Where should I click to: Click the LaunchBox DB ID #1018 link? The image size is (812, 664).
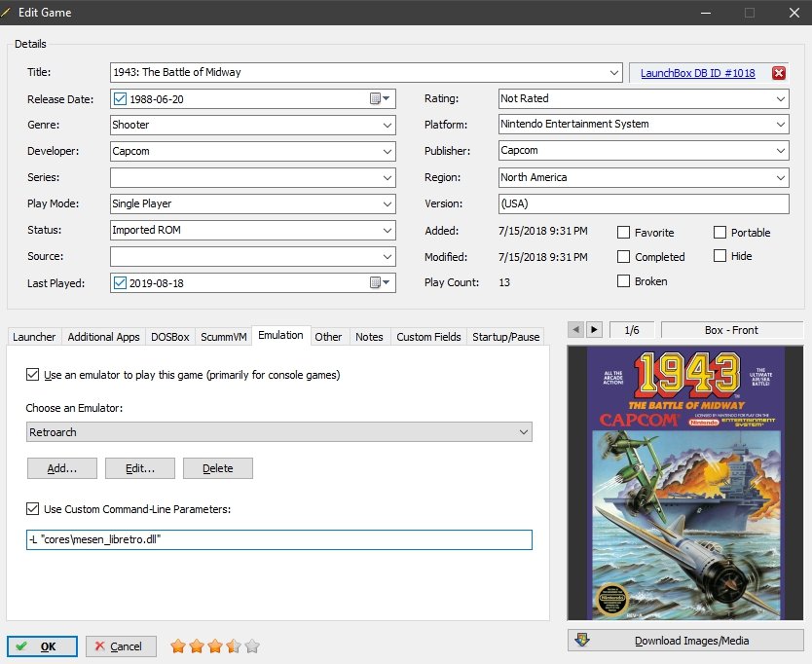pos(697,73)
